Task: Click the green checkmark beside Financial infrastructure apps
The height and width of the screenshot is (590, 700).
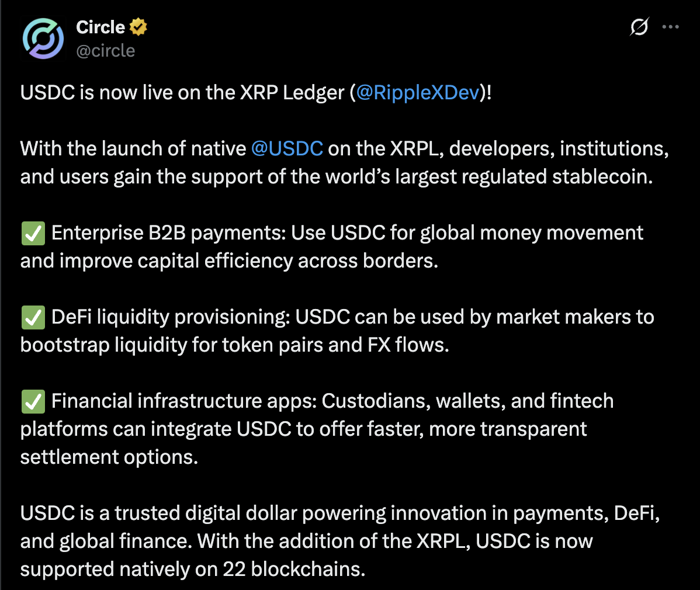Action: click(33, 401)
